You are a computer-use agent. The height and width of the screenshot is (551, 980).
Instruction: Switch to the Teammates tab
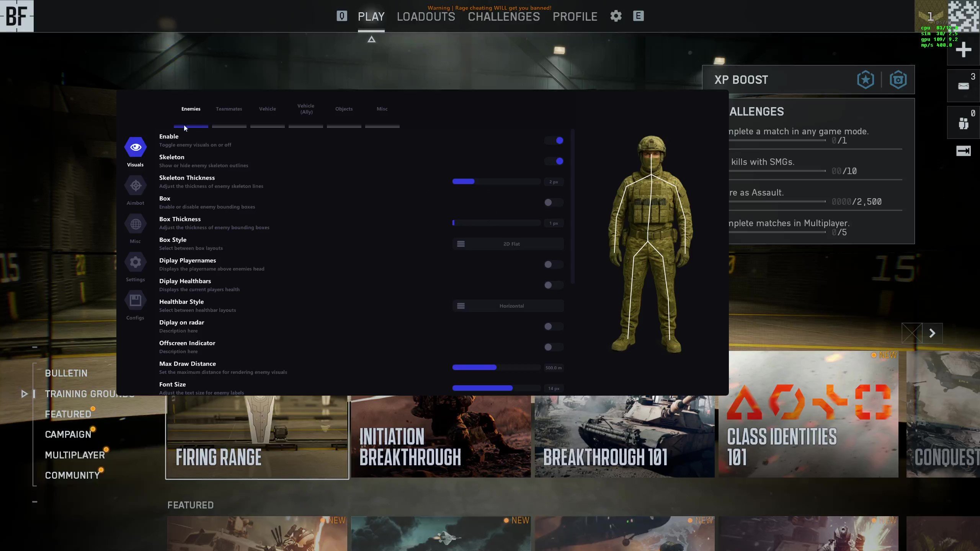[229, 109]
